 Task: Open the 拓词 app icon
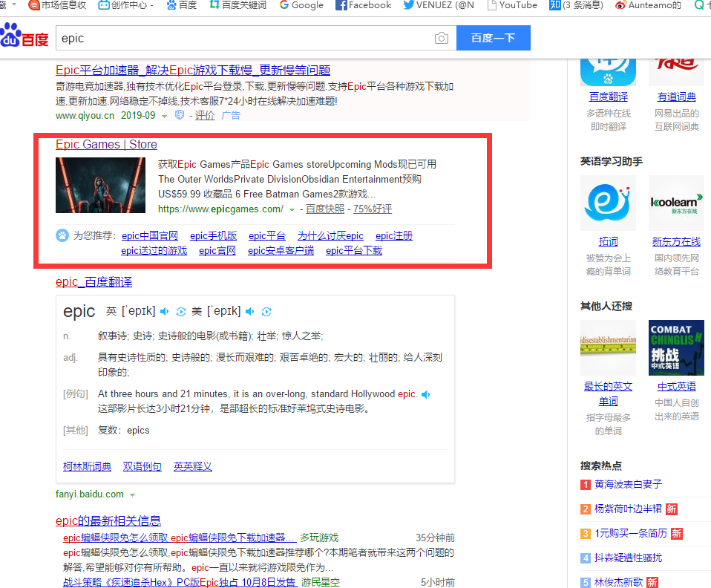tap(608, 203)
